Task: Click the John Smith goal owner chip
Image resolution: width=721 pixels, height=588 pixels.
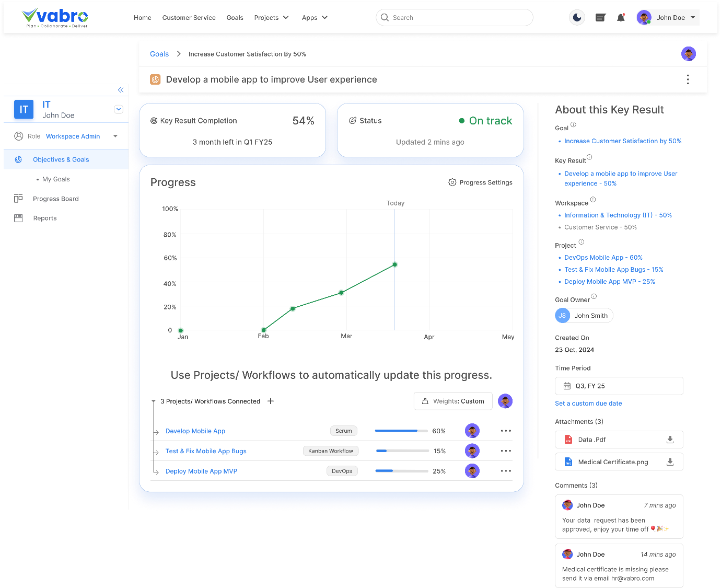Action: click(584, 315)
